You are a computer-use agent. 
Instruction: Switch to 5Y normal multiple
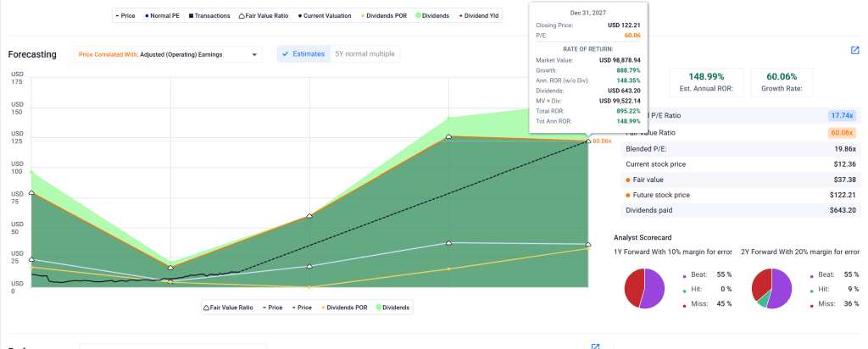pyautogui.click(x=364, y=54)
